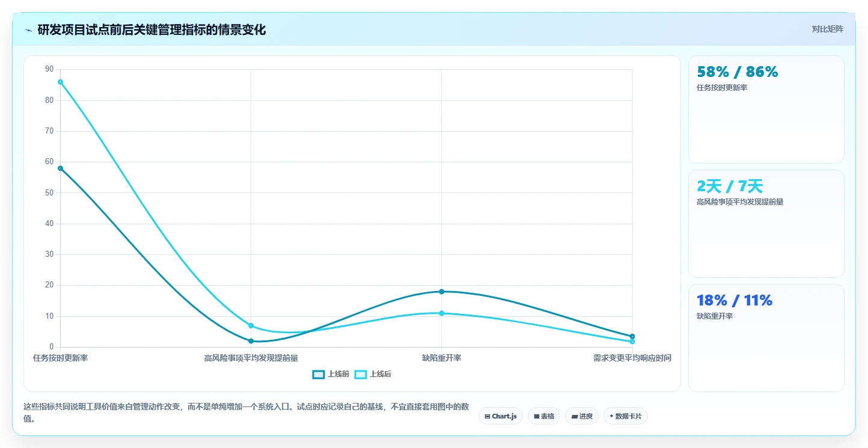Click the 上线后 legend color box
The height and width of the screenshot is (448, 868).
361,374
